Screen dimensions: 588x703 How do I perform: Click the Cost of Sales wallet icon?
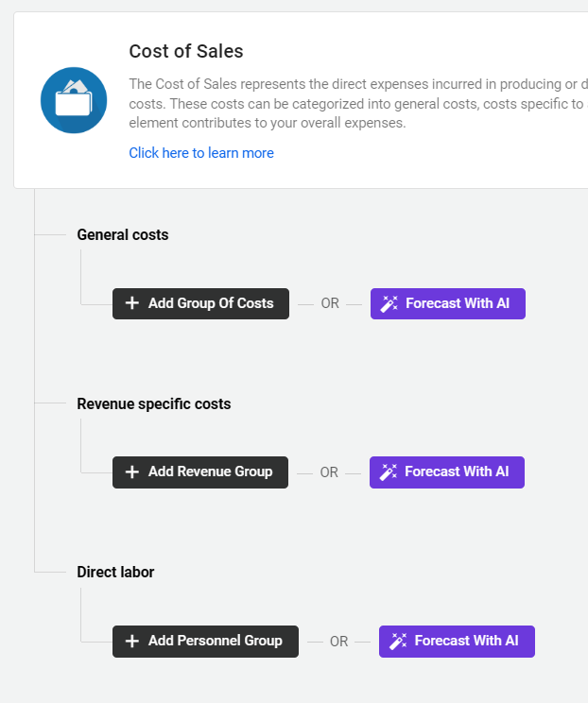[74, 100]
